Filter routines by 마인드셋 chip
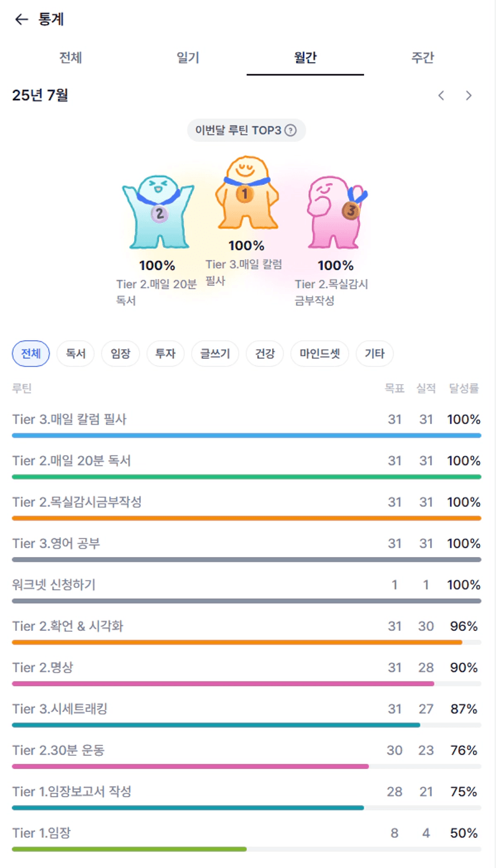Image resolution: width=496 pixels, height=868 pixels. pos(320,354)
